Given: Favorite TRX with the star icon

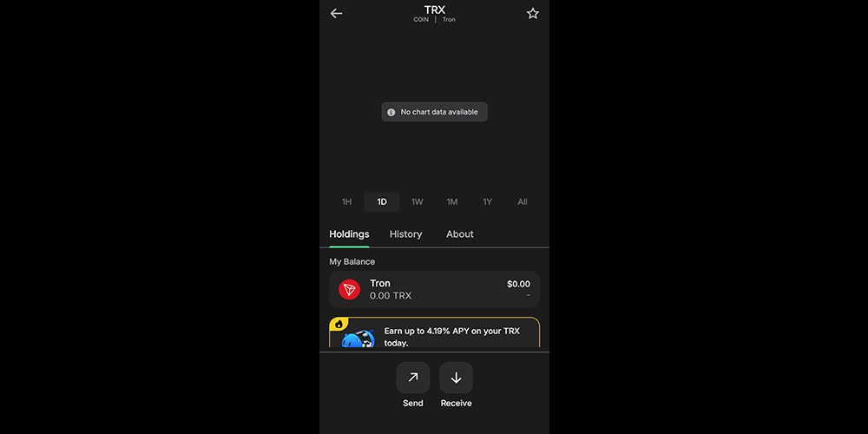Looking at the screenshot, I should coord(533,13).
